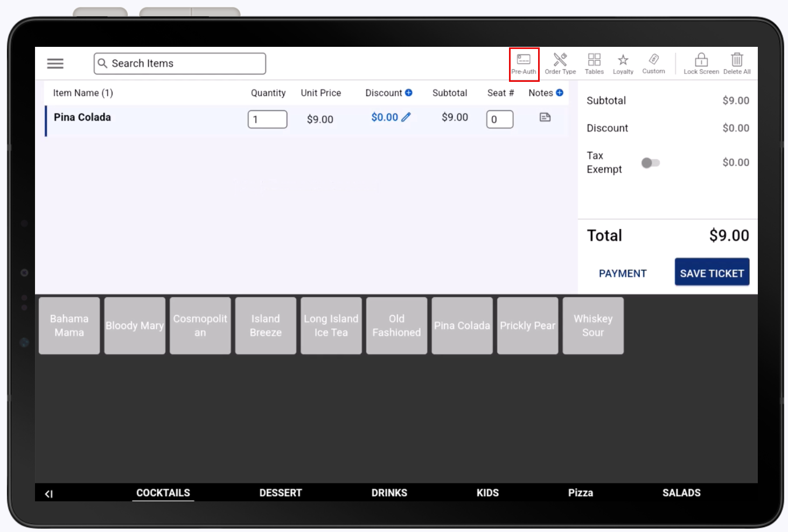Add discount using plus in header
The width and height of the screenshot is (788, 532).
pyautogui.click(x=409, y=93)
